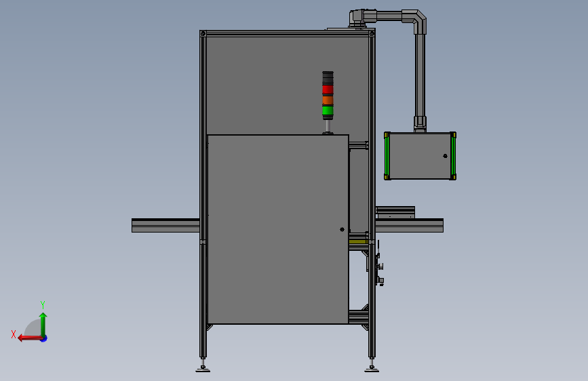Click the green Y axis arrow of the triad
Image resolution: width=588 pixels, height=381 pixels.
point(43,324)
